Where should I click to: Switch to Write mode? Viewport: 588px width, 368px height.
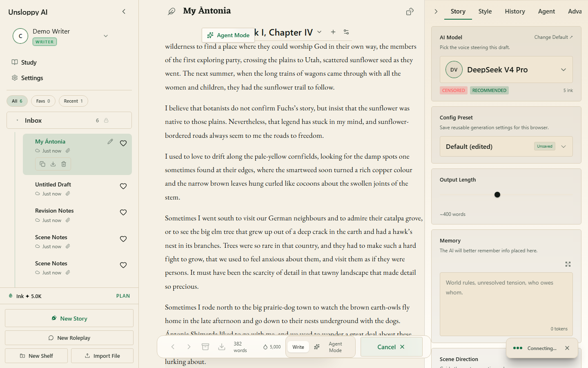298,347
